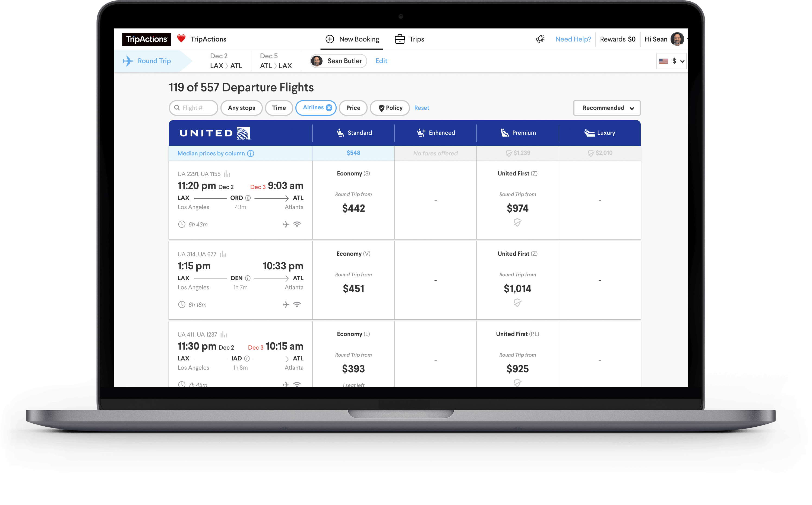
Task: Click the Flight # search field
Action: pos(194,108)
